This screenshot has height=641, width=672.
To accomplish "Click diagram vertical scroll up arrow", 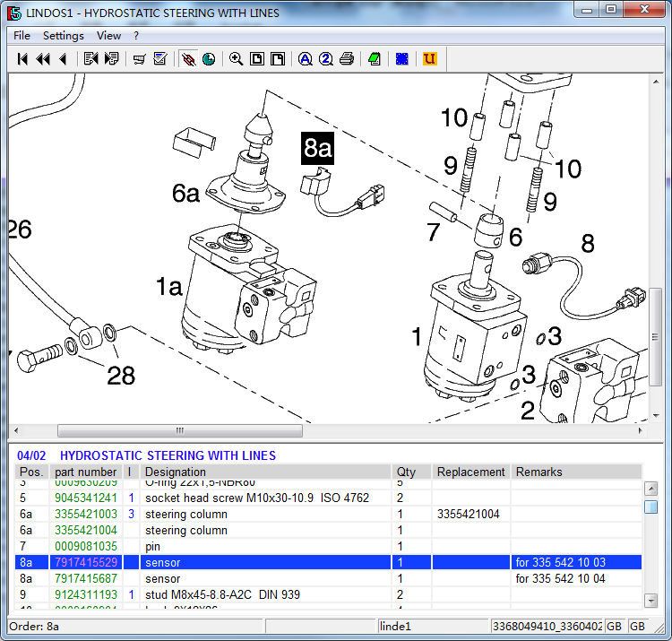I will (x=656, y=82).
